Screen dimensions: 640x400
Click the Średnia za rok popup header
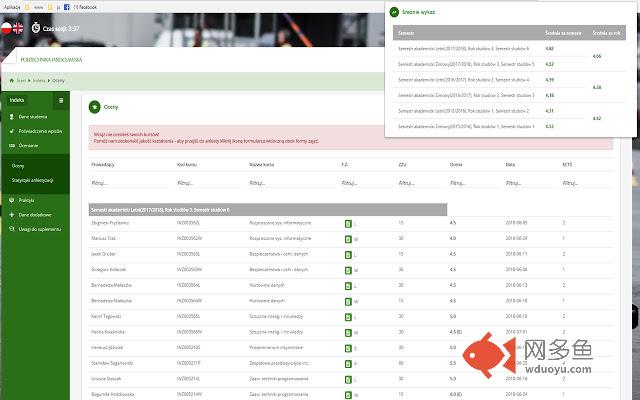(x=606, y=33)
